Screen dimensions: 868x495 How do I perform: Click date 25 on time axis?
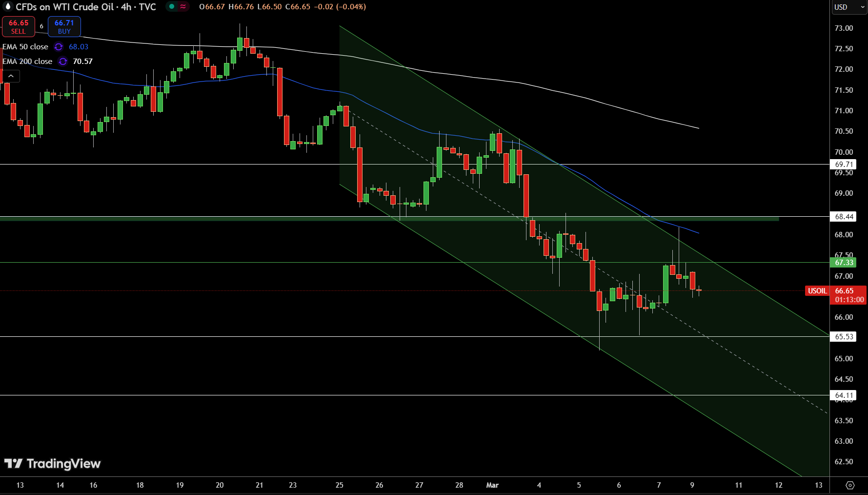(340, 485)
